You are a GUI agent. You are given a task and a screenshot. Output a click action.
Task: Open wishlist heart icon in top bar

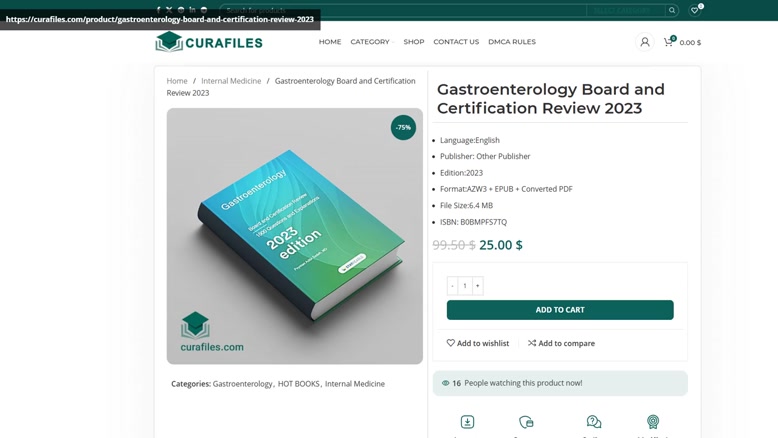pyautogui.click(x=695, y=10)
